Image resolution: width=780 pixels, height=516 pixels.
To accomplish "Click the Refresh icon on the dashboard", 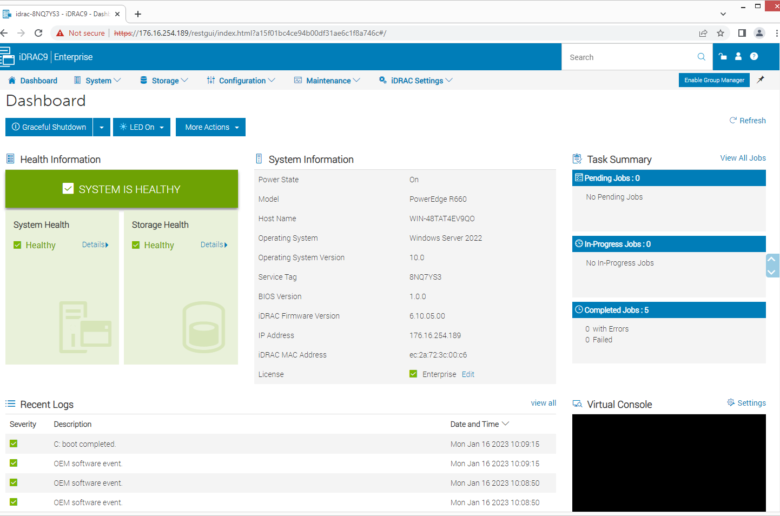I will point(733,120).
